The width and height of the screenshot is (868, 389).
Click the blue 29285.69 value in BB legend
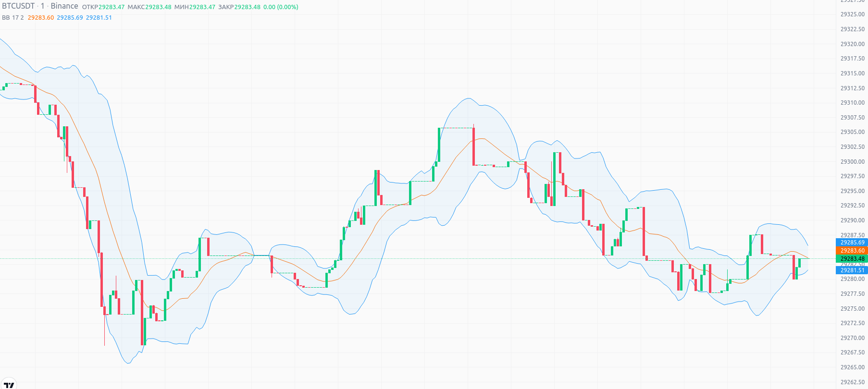(x=70, y=18)
